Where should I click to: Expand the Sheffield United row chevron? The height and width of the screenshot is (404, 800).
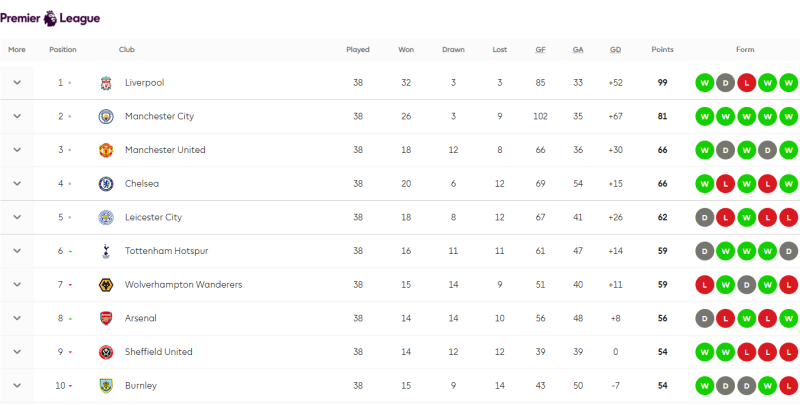coord(17,352)
